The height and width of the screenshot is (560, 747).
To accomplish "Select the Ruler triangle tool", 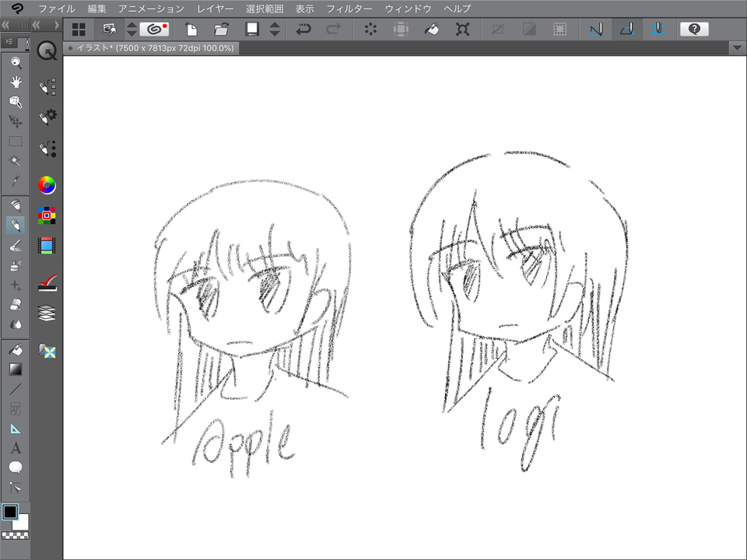I will coord(16,429).
